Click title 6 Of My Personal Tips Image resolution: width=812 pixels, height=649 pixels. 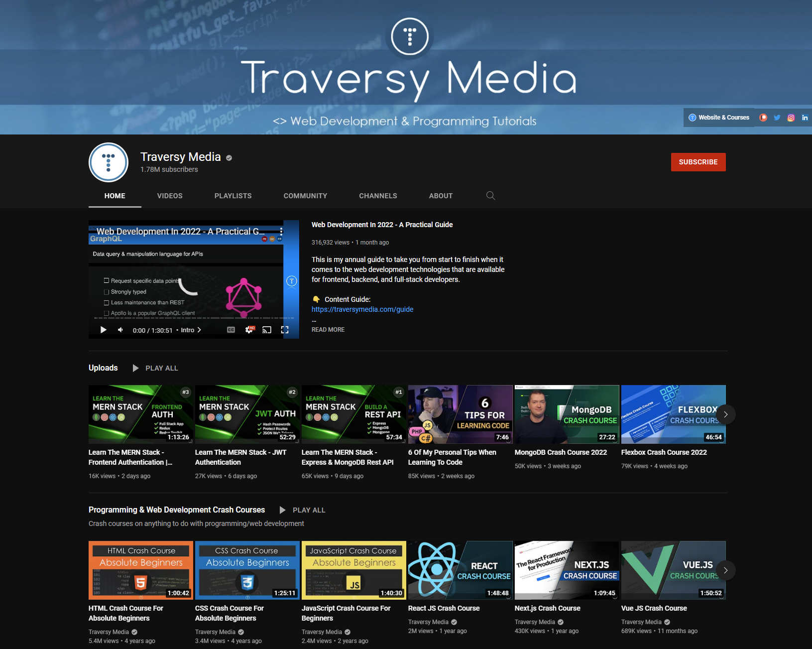click(452, 457)
